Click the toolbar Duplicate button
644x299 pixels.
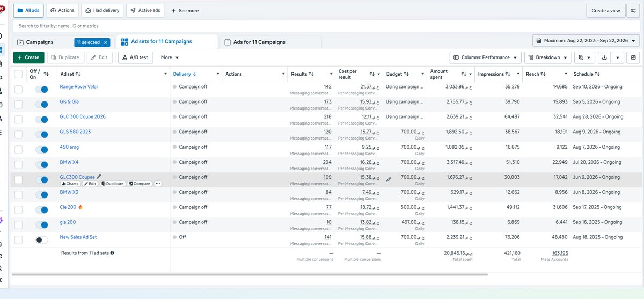(65, 57)
